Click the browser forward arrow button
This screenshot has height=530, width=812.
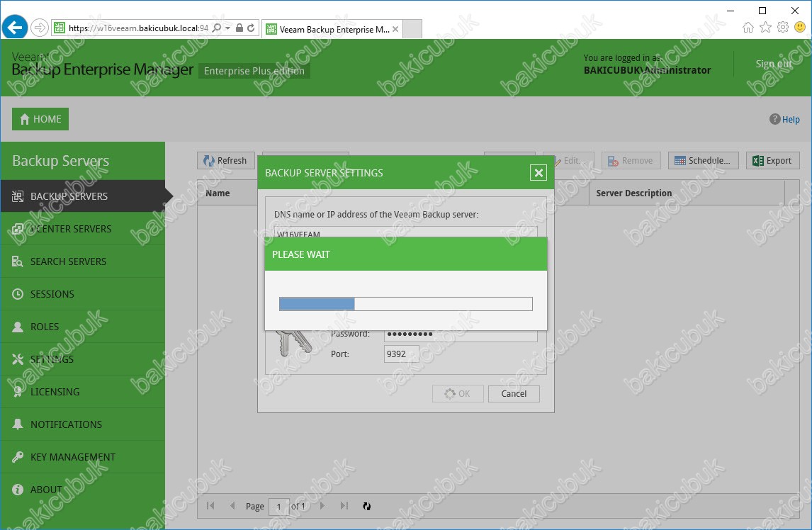[x=40, y=28]
